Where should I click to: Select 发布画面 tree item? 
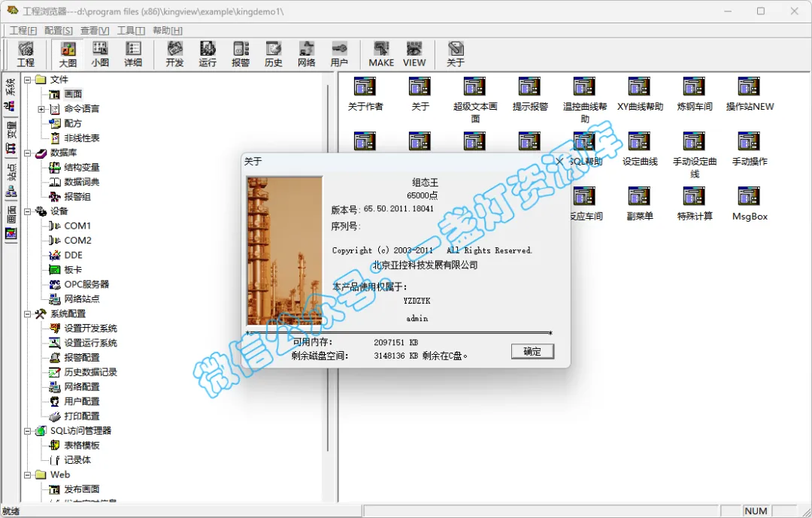[x=81, y=489]
